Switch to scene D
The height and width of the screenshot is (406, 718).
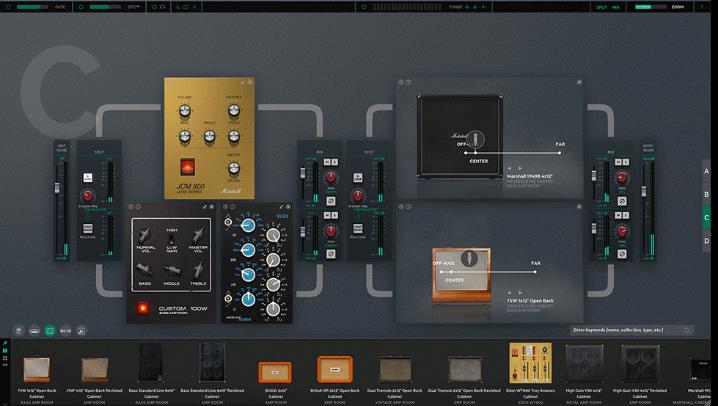click(x=706, y=241)
